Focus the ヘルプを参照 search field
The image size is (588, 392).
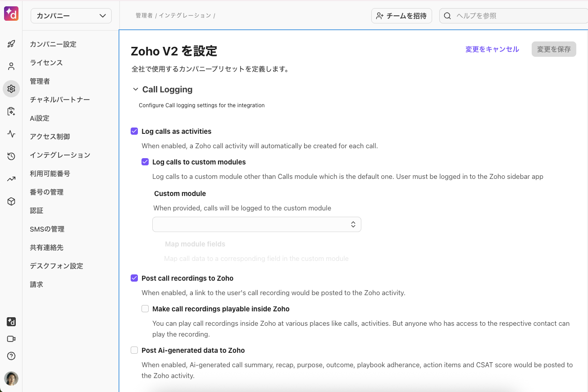coord(513,16)
